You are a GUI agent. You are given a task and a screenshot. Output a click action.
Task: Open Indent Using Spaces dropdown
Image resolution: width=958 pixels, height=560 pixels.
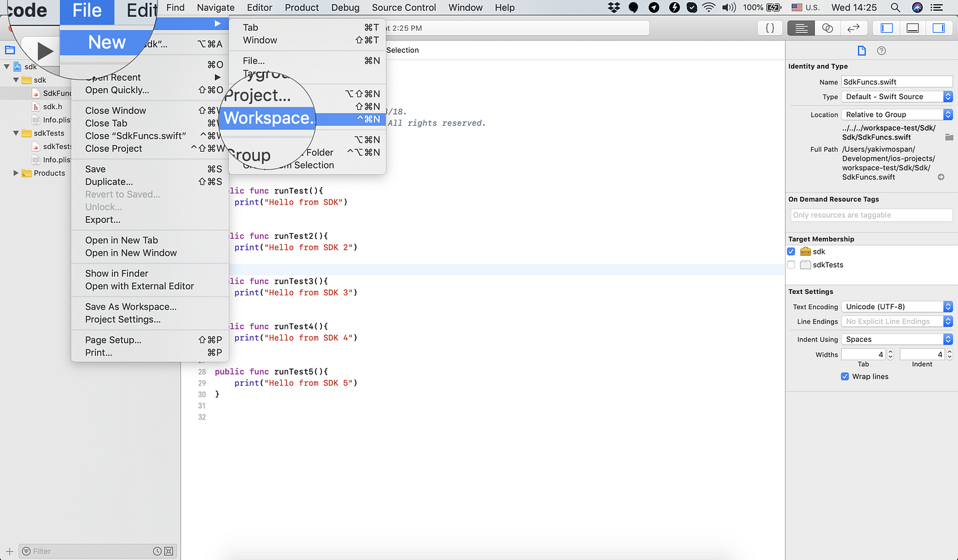pyautogui.click(x=896, y=339)
